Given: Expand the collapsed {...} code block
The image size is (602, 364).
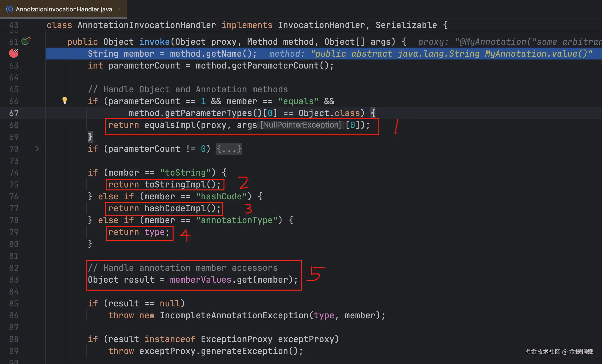Looking at the screenshot, I should point(229,149).
